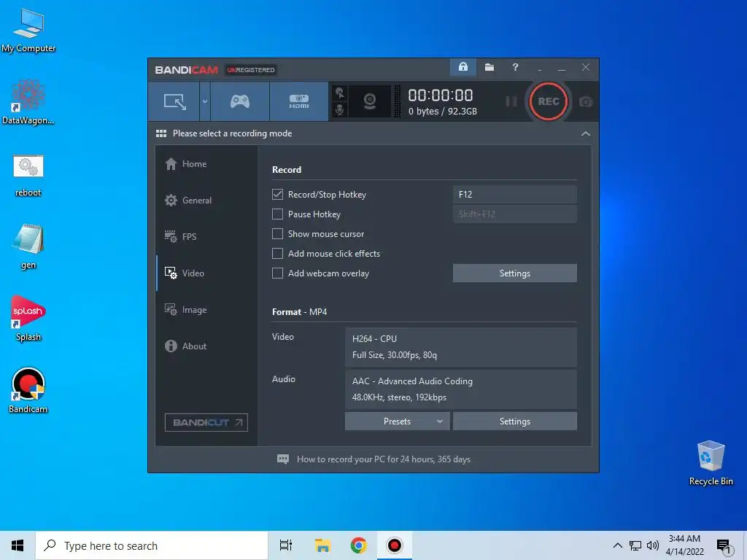Screen dimensions: 747x560
Task: Click the grid icon beside recording mode message
Action: (x=161, y=133)
